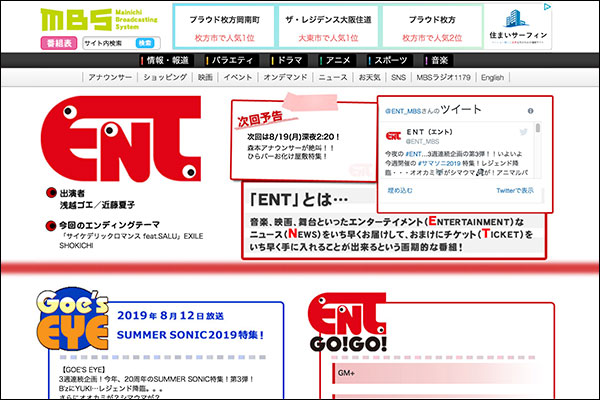Open the 情報・報道 menu tab
The image size is (600, 400).
tap(164, 61)
